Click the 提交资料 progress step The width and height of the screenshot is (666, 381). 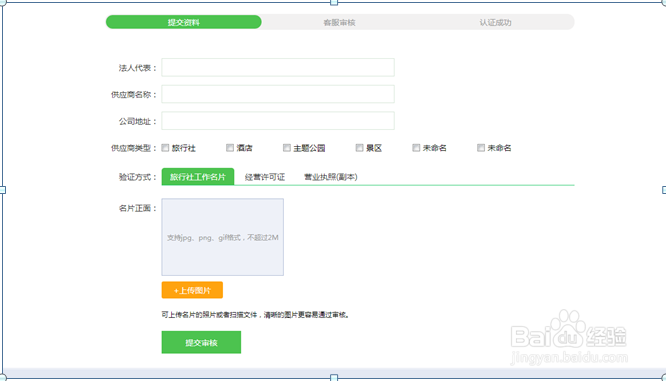(x=183, y=22)
